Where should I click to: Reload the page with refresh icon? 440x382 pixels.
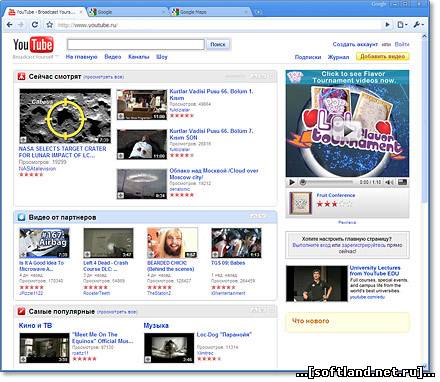coord(35,25)
